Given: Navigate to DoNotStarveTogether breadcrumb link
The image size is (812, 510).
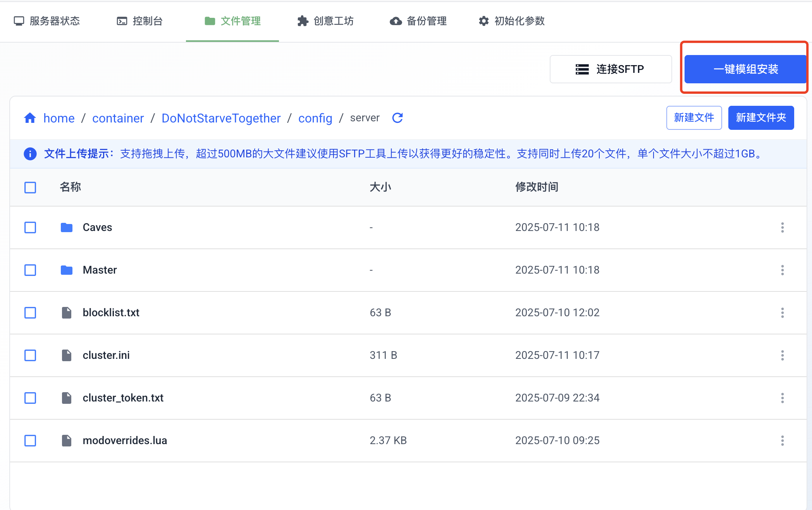Looking at the screenshot, I should point(221,118).
